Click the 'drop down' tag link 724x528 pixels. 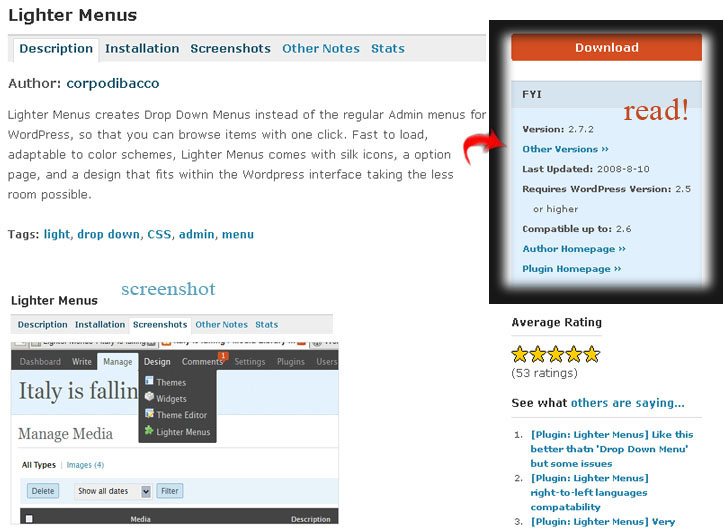point(109,234)
